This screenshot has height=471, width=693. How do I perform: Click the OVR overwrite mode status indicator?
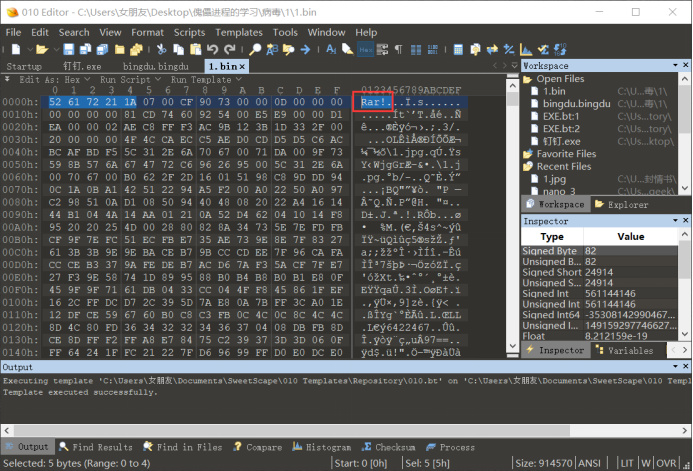coord(666,463)
